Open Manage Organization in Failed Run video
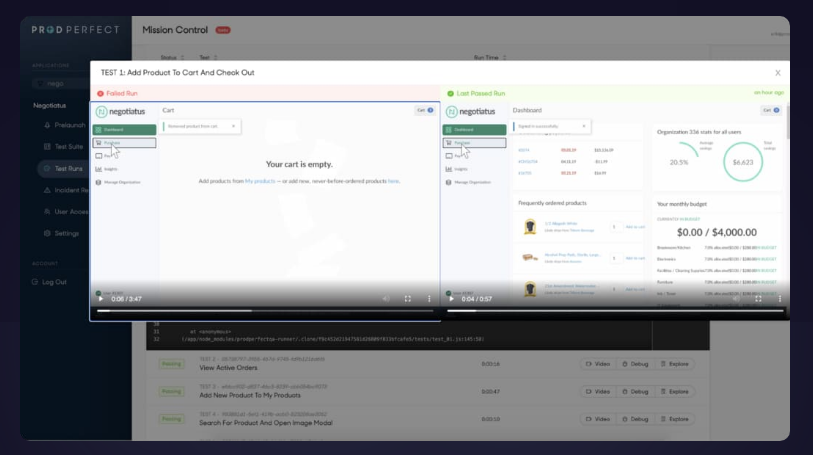The height and width of the screenshot is (455, 813). coord(118,182)
